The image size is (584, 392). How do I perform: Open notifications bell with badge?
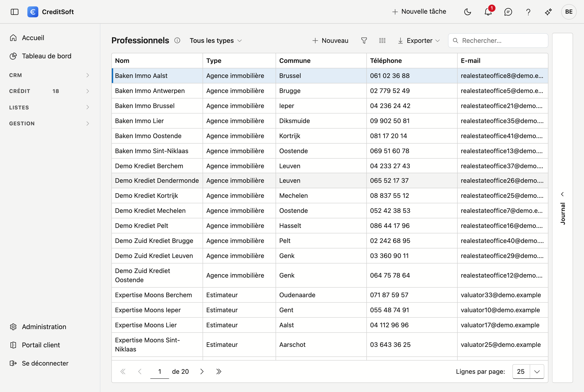(488, 11)
